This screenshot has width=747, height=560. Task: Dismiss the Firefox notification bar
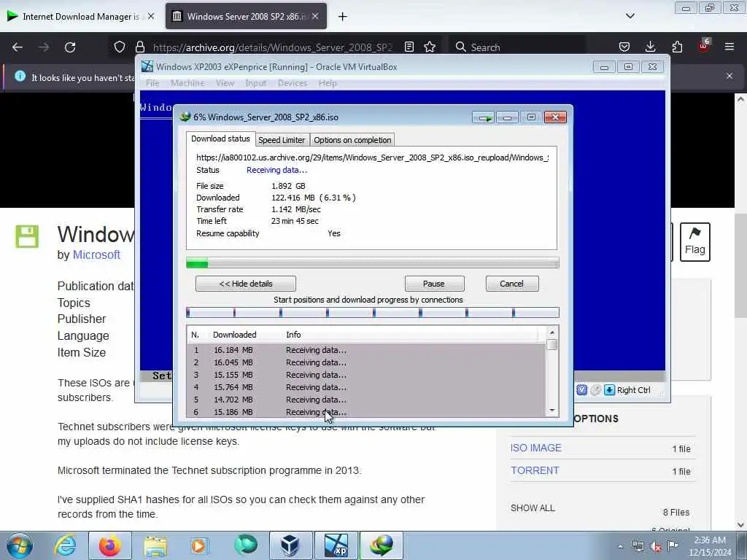point(729,76)
